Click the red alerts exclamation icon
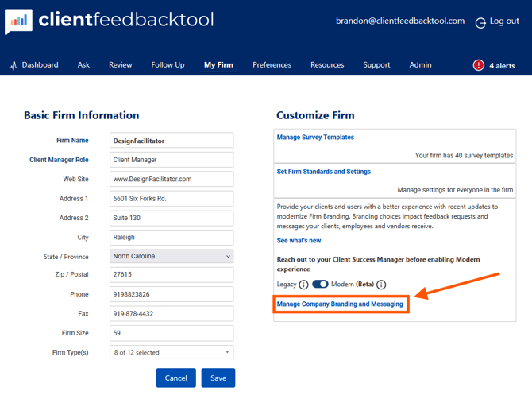Viewport: 532px width, 407px height. tap(478, 65)
